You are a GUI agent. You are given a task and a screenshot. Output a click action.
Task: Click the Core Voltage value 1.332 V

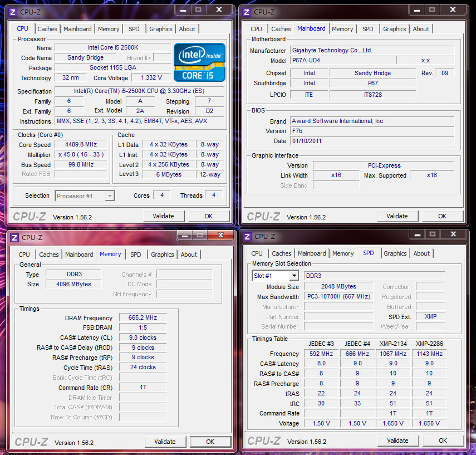point(151,77)
